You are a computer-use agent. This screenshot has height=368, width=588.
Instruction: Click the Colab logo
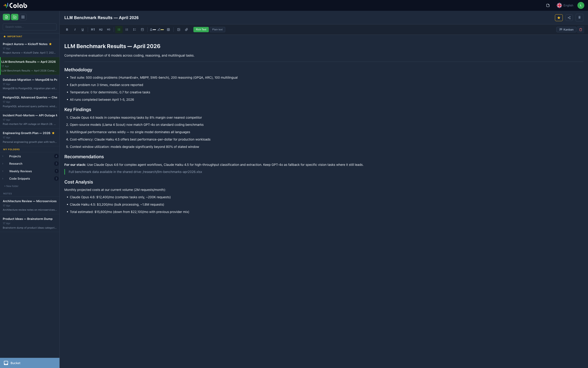15,5
